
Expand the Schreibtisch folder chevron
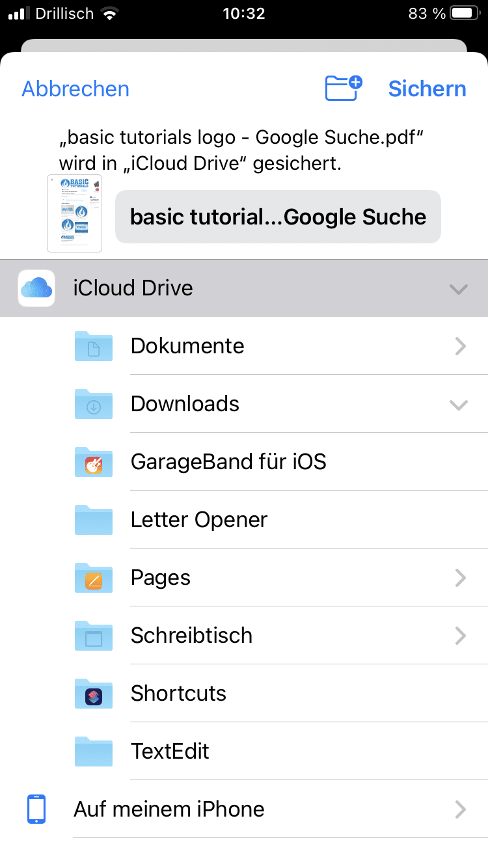pyautogui.click(x=460, y=636)
